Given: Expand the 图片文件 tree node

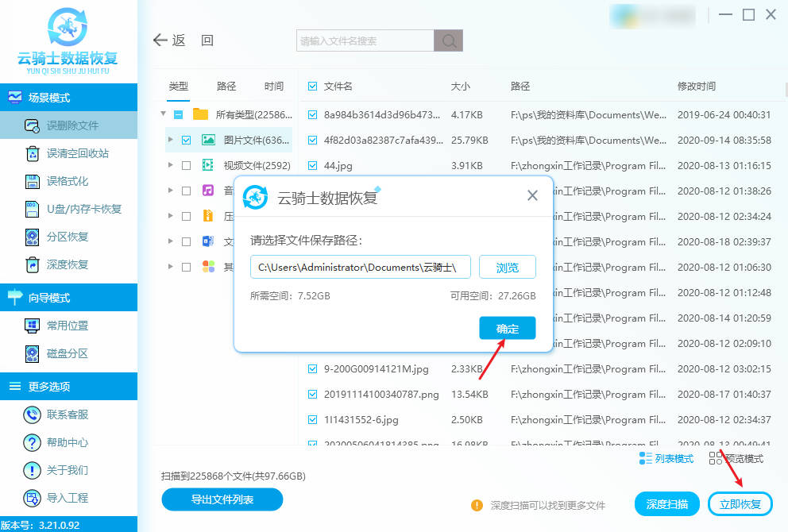Looking at the screenshot, I should coord(170,140).
